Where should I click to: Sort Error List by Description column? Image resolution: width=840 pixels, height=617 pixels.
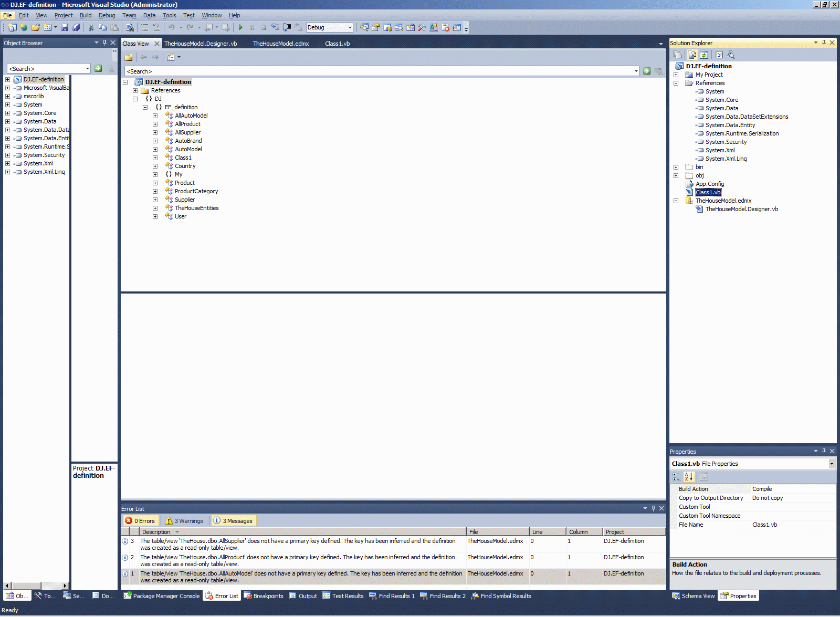click(x=303, y=532)
